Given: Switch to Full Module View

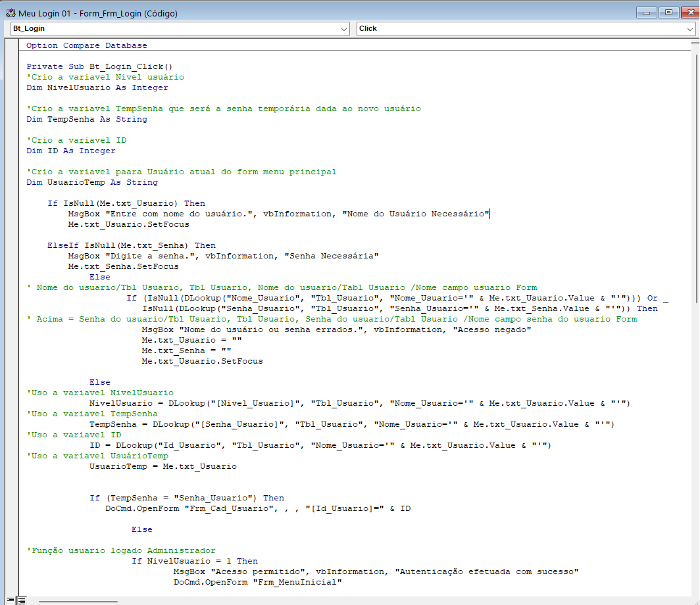Looking at the screenshot, I should pos(22,600).
